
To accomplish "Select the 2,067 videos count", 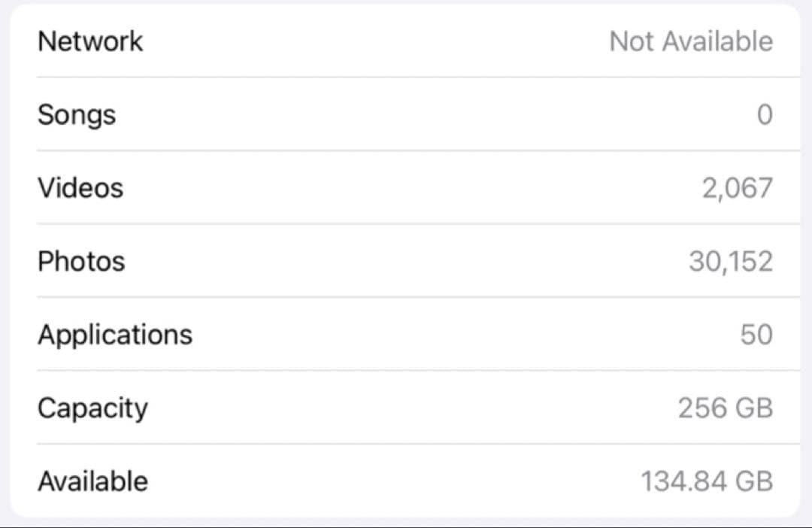I will pyautogui.click(x=737, y=187).
